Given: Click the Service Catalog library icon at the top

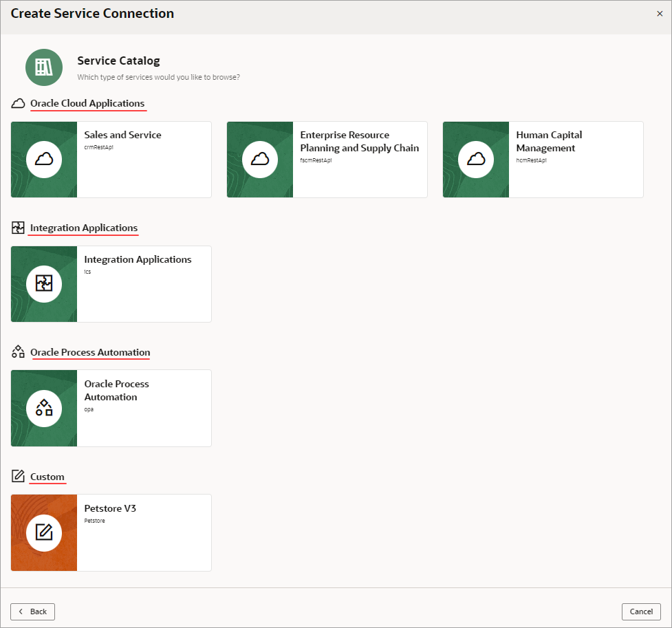Looking at the screenshot, I should (43, 67).
